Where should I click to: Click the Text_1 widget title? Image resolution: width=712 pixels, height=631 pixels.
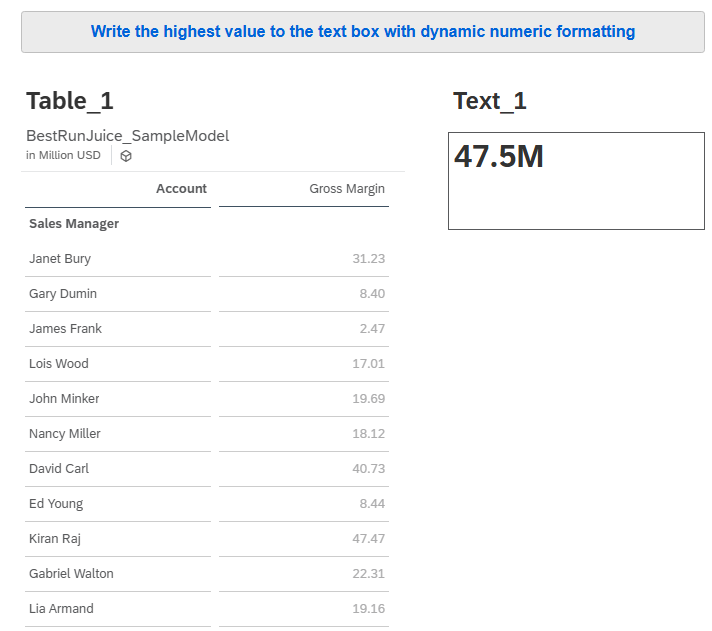[489, 101]
